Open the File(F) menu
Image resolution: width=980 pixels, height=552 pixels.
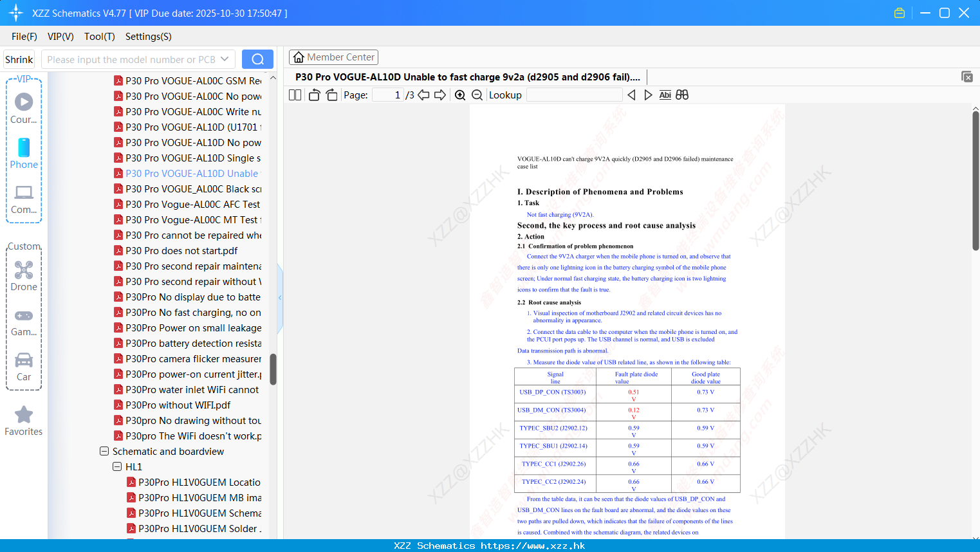point(24,36)
